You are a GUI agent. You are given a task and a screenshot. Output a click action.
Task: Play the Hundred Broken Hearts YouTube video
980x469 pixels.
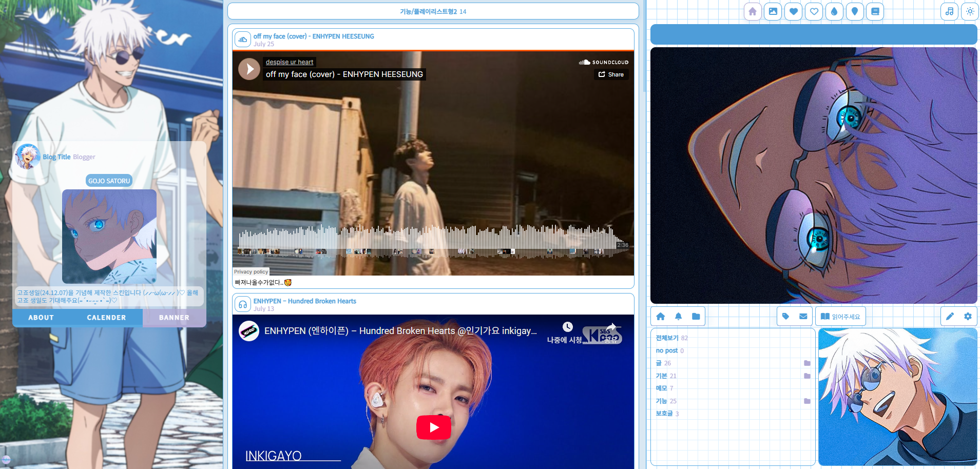434,427
